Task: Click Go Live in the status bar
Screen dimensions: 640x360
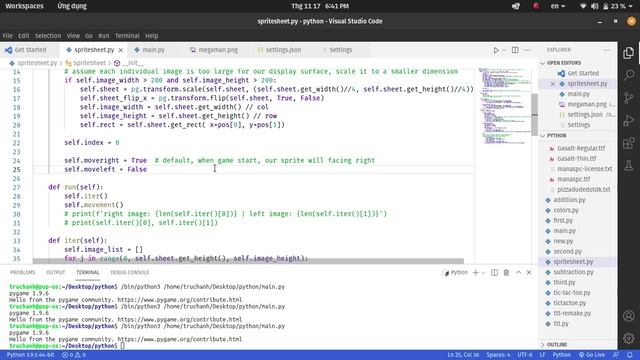Action: click(x=592, y=355)
